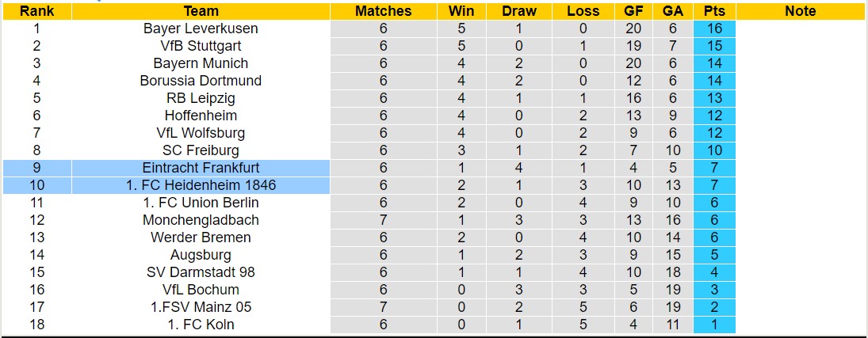Sort by the Pts column header
The width and height of the screenshot is (868, 338).
pyautogui.click(x=714, y=11)
